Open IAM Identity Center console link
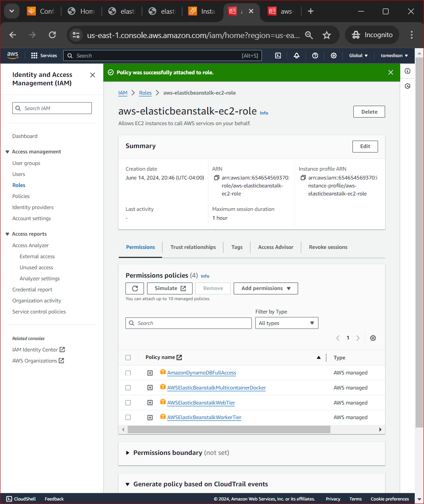The image size is (424, 504). point(38,350)
